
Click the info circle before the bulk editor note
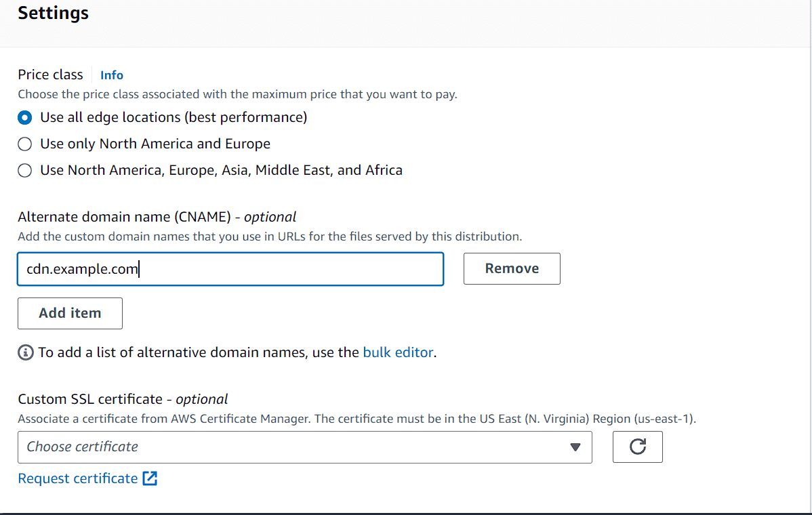pos(25,352)
